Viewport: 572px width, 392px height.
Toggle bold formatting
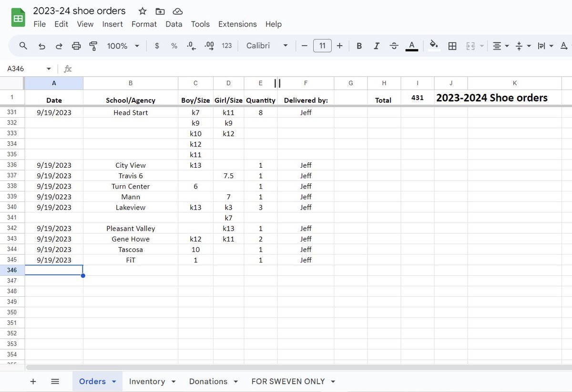pyautogui.click(x=359, y=46)
